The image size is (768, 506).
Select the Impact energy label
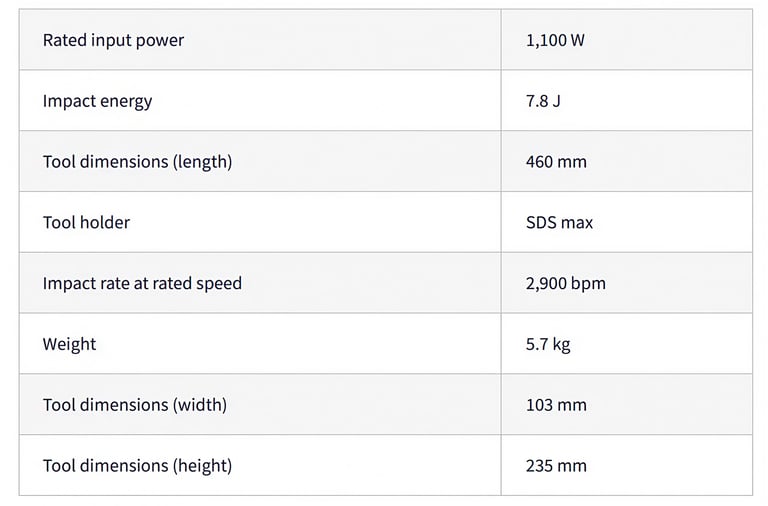coord(97,101)
